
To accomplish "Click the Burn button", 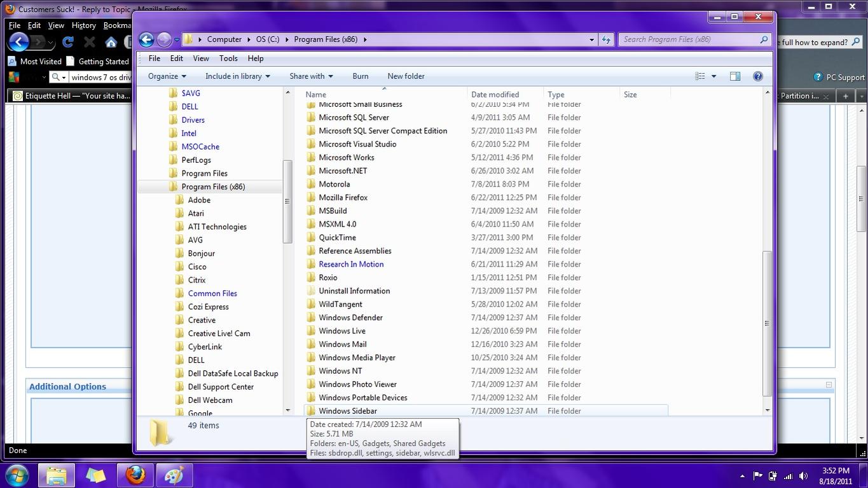I will pos(361,76).
